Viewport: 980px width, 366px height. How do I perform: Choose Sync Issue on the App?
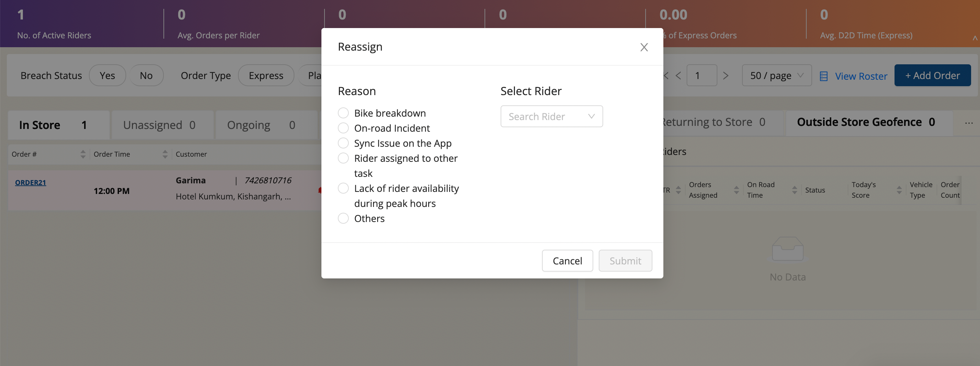(x=343, y=143)
